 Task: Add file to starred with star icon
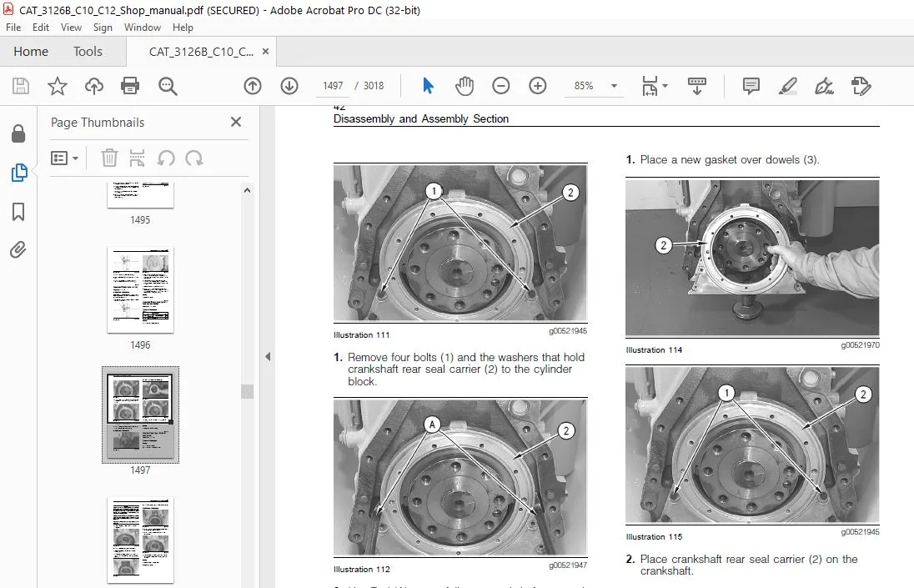[x=57, y=86]
